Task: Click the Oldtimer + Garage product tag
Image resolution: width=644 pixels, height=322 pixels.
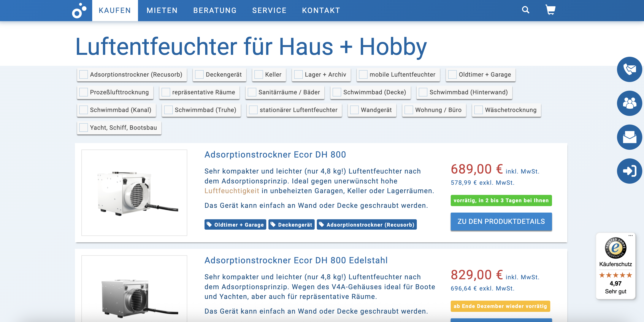Action: (x=235, y=225)
